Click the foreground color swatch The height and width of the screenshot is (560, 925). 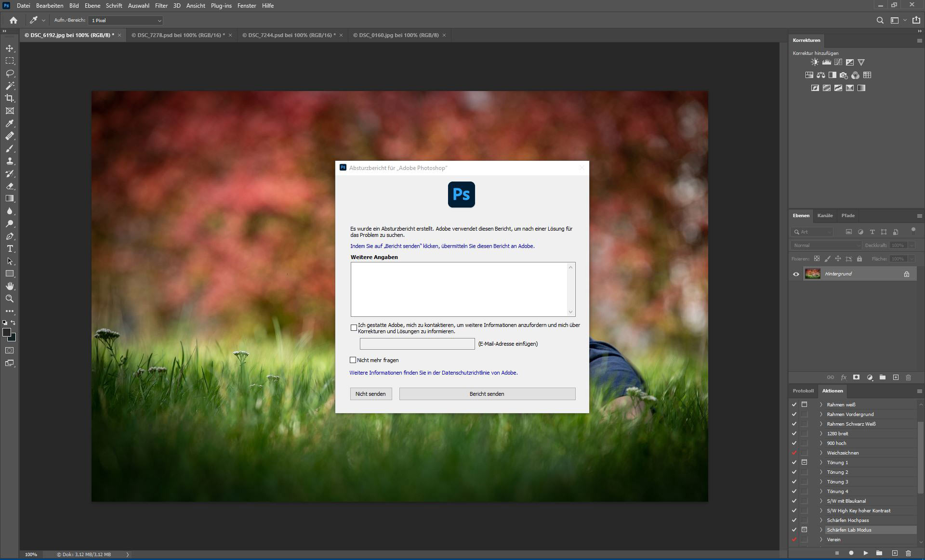point(7,332)
